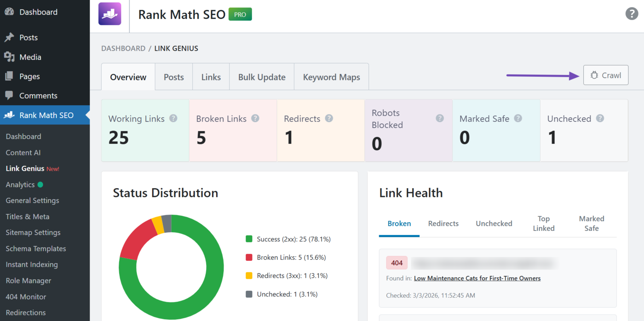Select the Bulk Update tab
Image resolution: width=644 pixels, height=321 pixels.
click(x=262, y=77)
